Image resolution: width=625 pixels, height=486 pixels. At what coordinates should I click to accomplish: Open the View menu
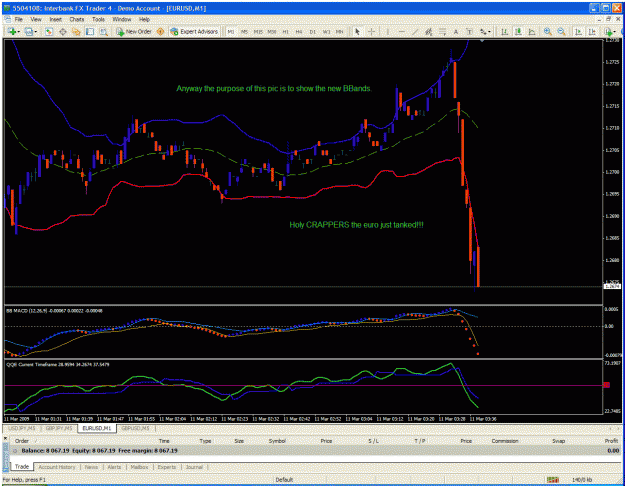click(36, 19)
